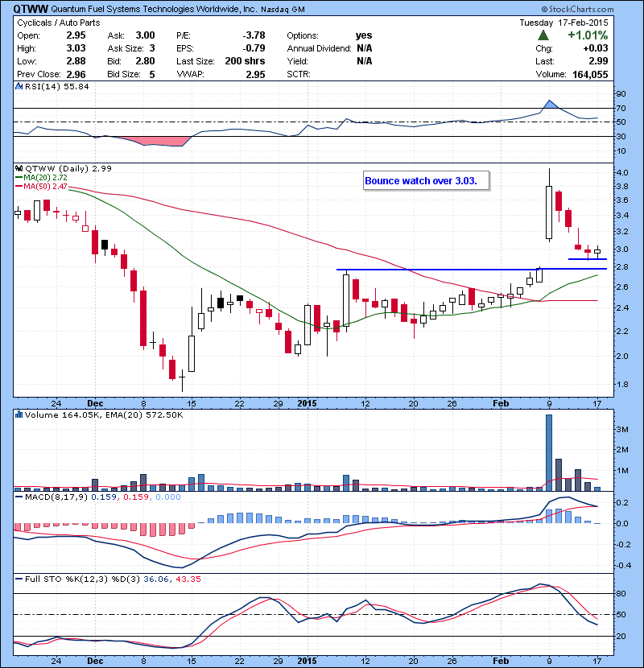The width and height of the screenshot is (644, 668).
Task: Click the 'Nasdaq GM' exchange label
Action: (283, 10)
